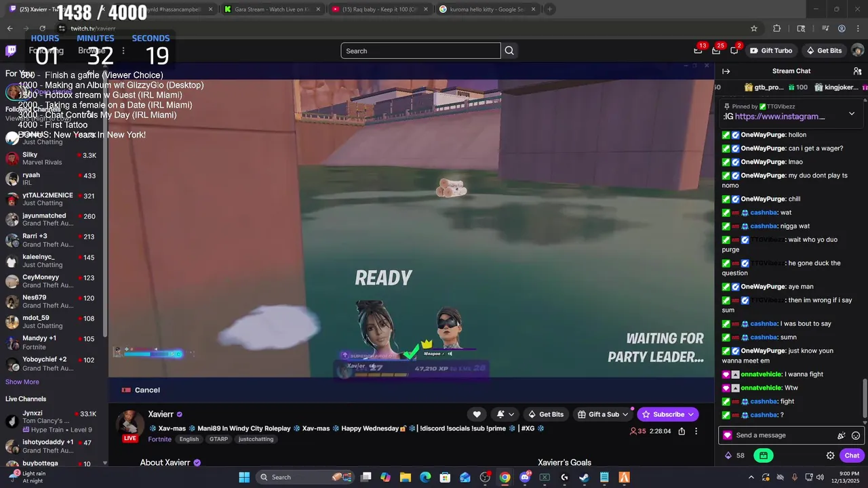Click the Twitch search input field
868x488 pixels.
420,51
